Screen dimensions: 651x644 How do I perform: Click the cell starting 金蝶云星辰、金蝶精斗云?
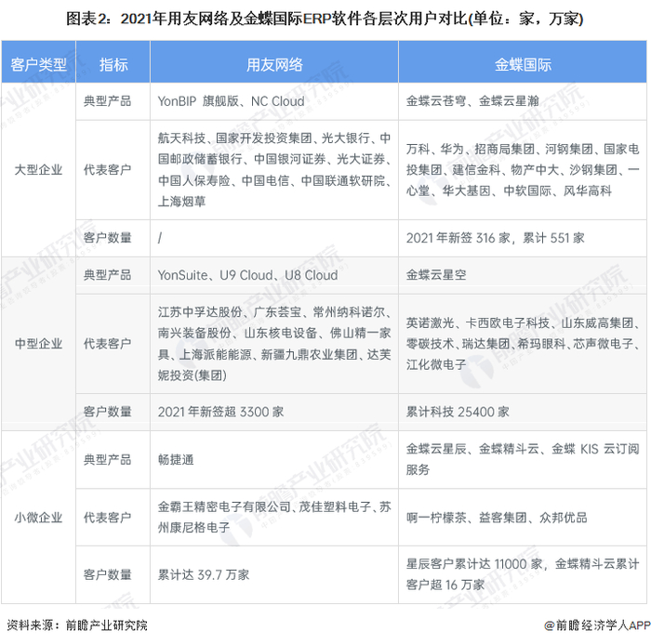pos(523,460)
